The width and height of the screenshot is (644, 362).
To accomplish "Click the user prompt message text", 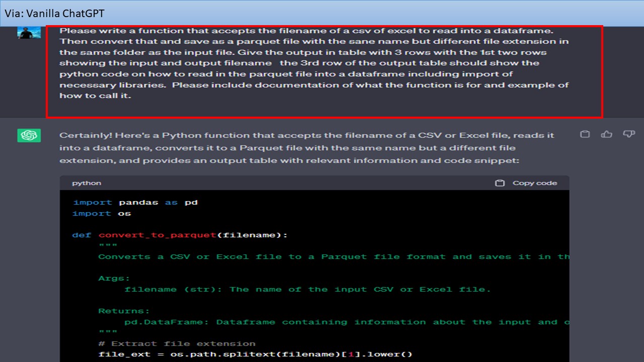I will pos(314,63).
